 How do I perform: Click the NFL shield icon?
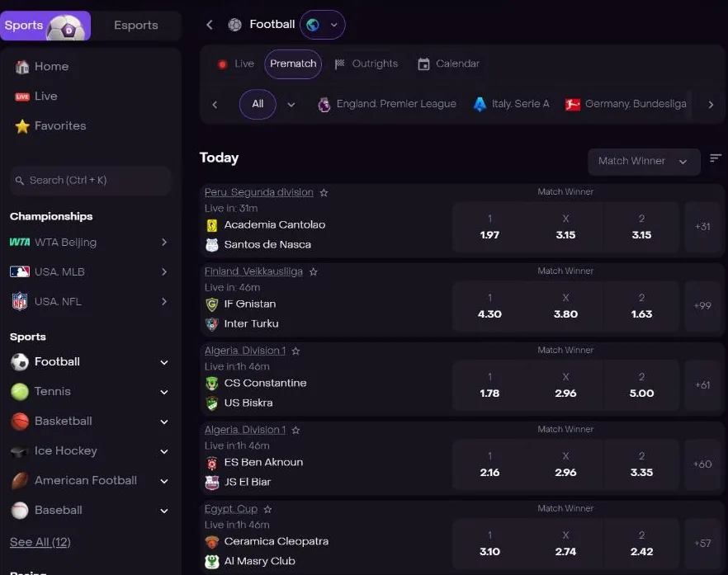pyautogui.click(x=20, y=301)
